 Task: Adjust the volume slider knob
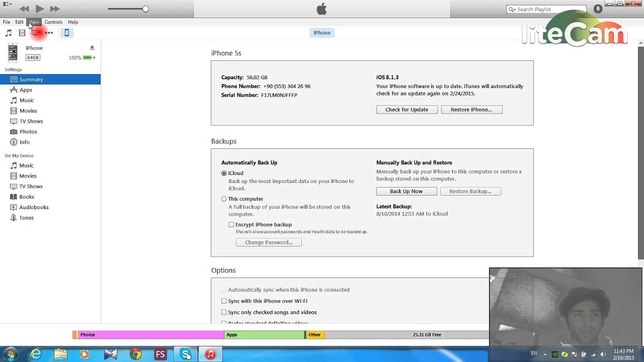(145, 9)
